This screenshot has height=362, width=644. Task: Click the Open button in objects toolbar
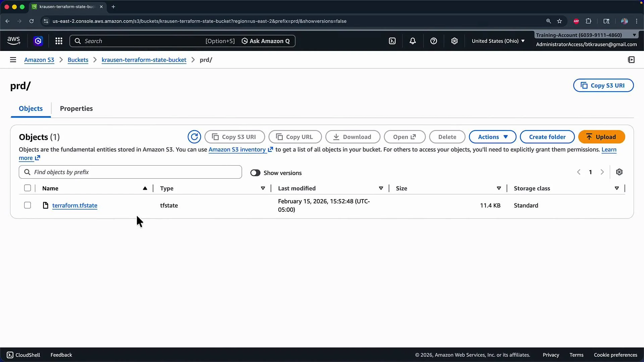coord(405,137)
